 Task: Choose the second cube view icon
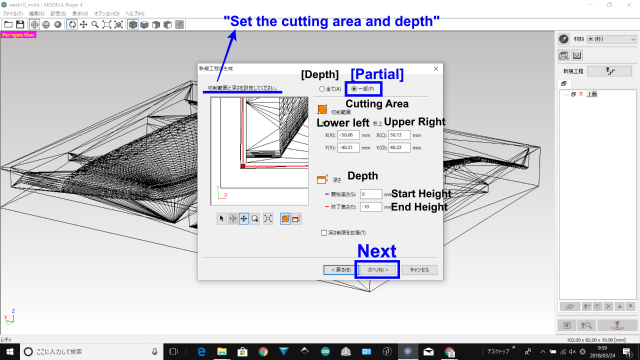click(144, 24)
